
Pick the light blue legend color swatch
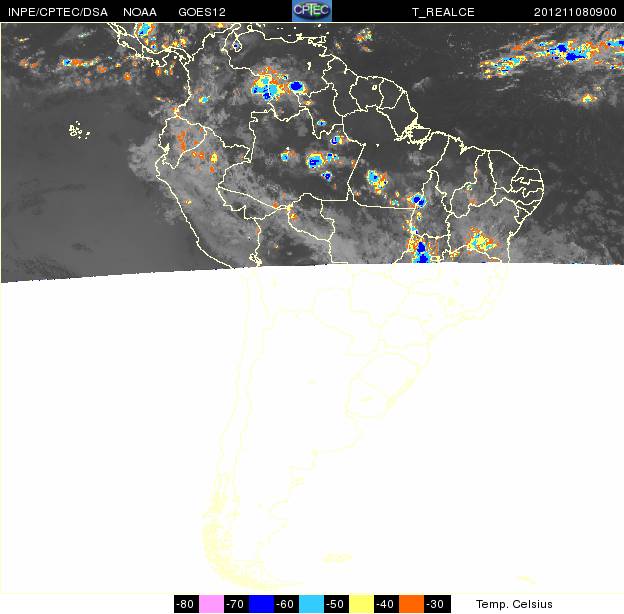[x=311, y=604]
